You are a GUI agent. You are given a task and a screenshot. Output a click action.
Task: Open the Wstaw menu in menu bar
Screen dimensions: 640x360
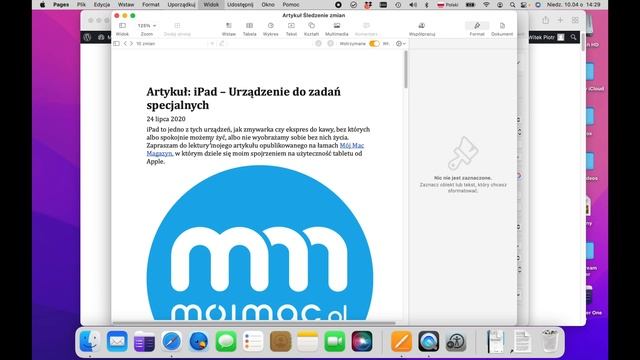coord(126,4)
